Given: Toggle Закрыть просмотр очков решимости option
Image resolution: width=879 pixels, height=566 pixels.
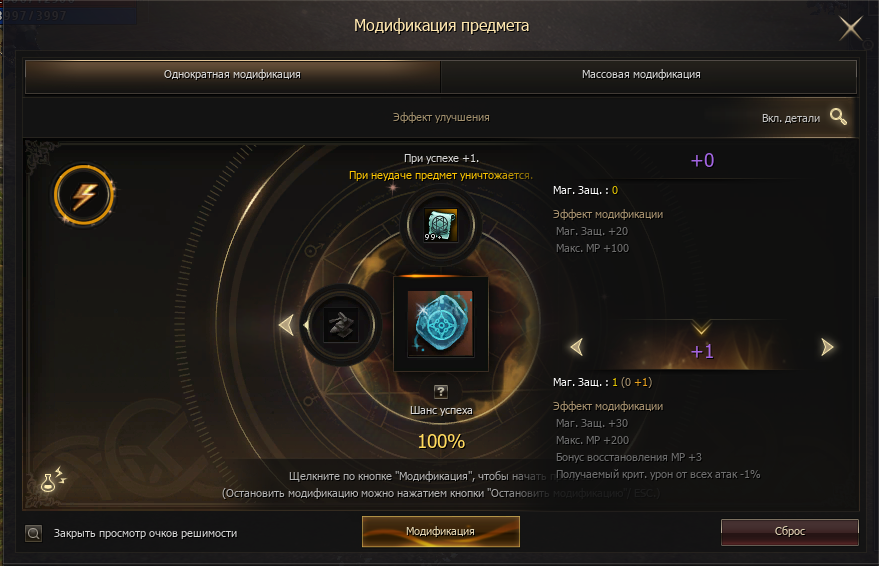Looking at the screenshot, I should coord(145,533).
